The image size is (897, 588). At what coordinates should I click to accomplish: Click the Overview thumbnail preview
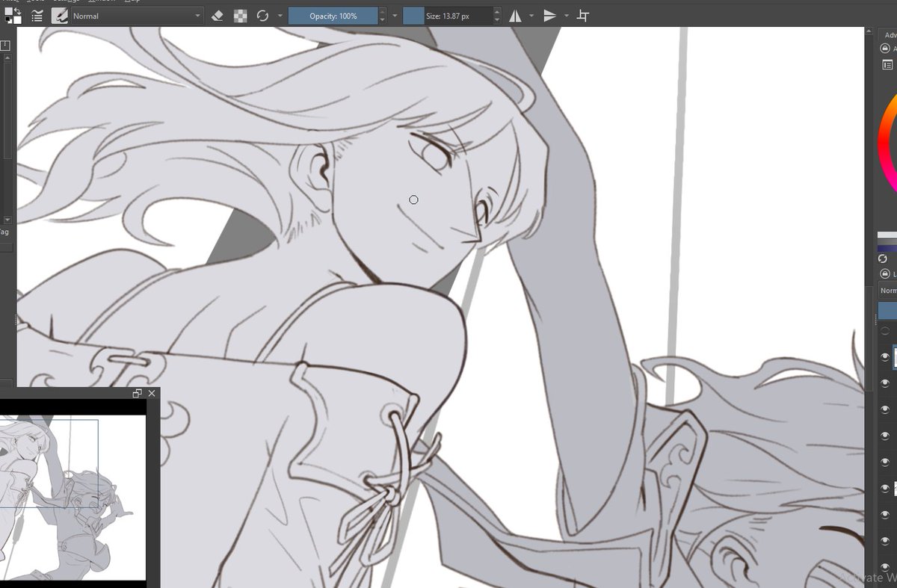73,497
